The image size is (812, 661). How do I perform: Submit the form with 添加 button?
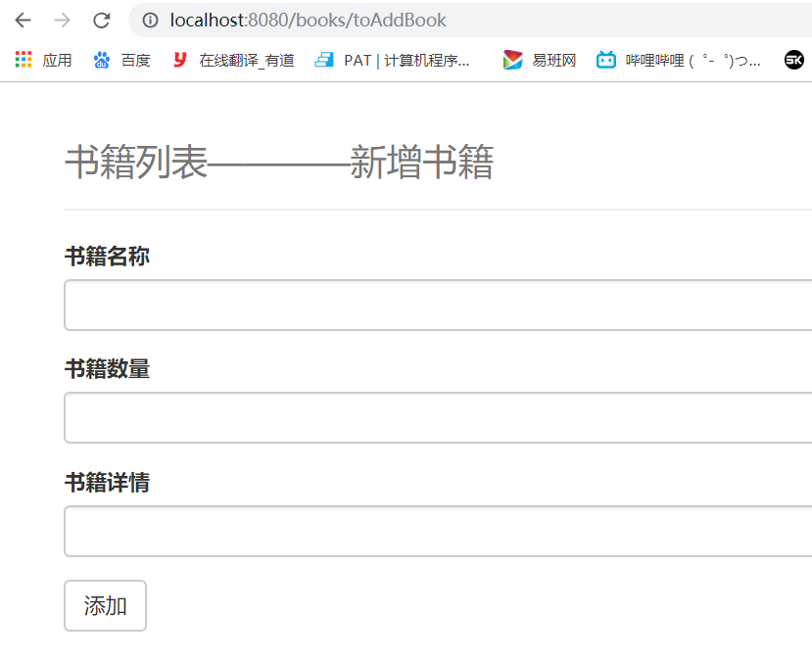click(x=105, y=605)
